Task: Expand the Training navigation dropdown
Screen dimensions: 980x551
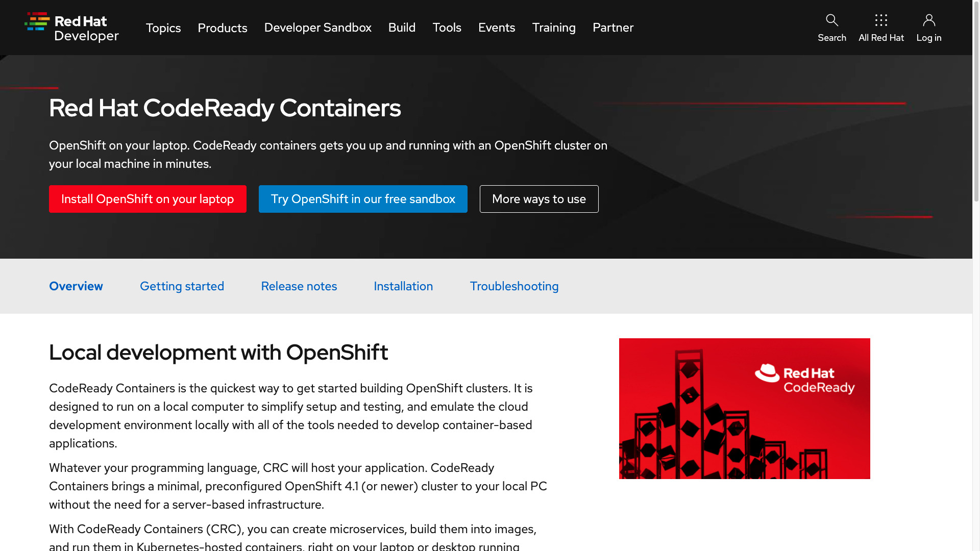Action: (x=553, y=28)
